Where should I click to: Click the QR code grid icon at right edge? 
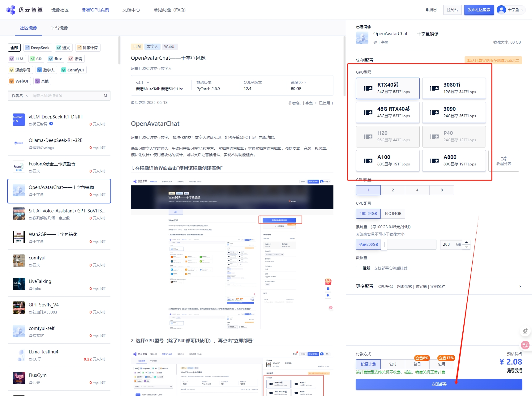tap(525, 331)
